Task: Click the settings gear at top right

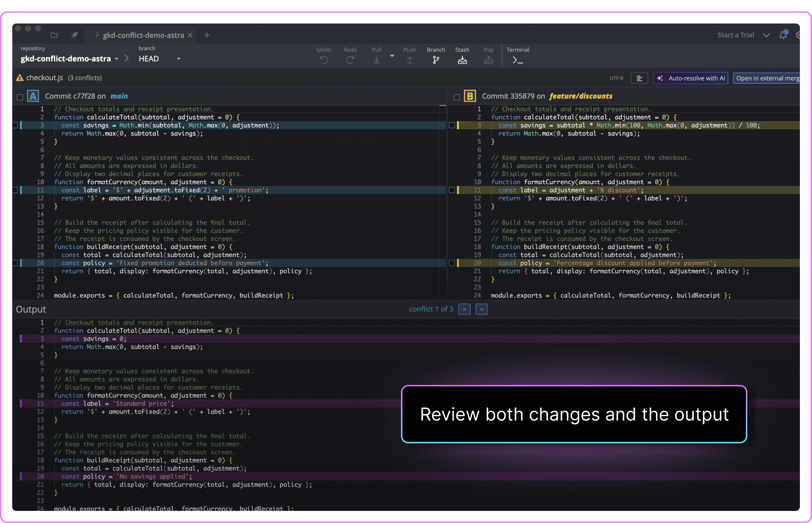Action: (x=797, y=35)
